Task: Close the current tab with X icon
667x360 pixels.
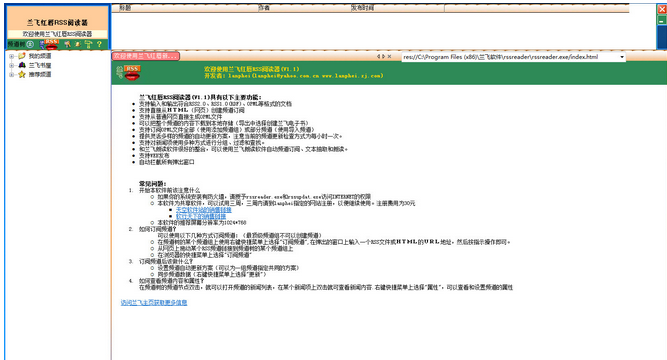Action: coord(389,56)
